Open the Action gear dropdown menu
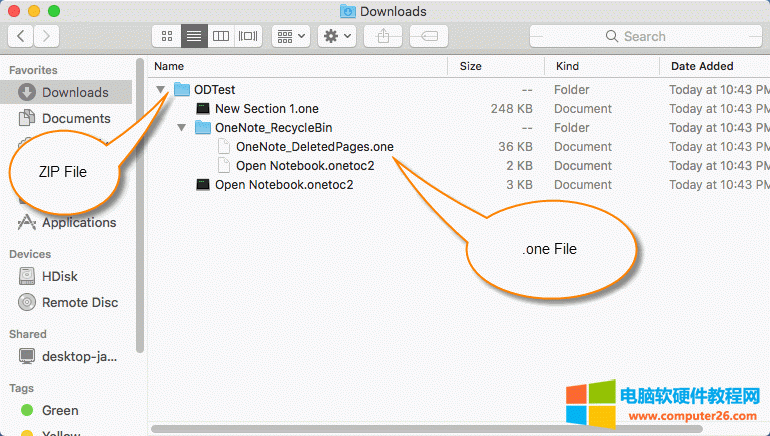770x436 pixels. pos(336,36)
